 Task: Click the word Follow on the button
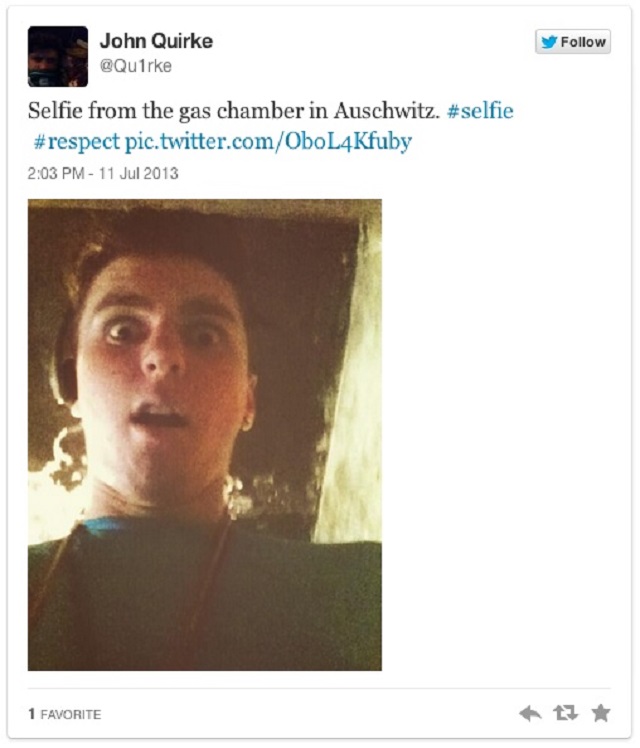coord(583,42)
